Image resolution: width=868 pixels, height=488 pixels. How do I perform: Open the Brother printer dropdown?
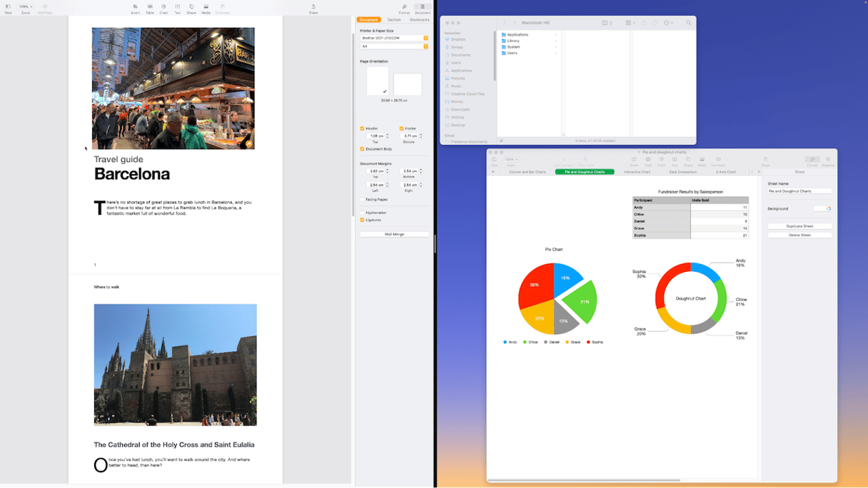[394, 38]
